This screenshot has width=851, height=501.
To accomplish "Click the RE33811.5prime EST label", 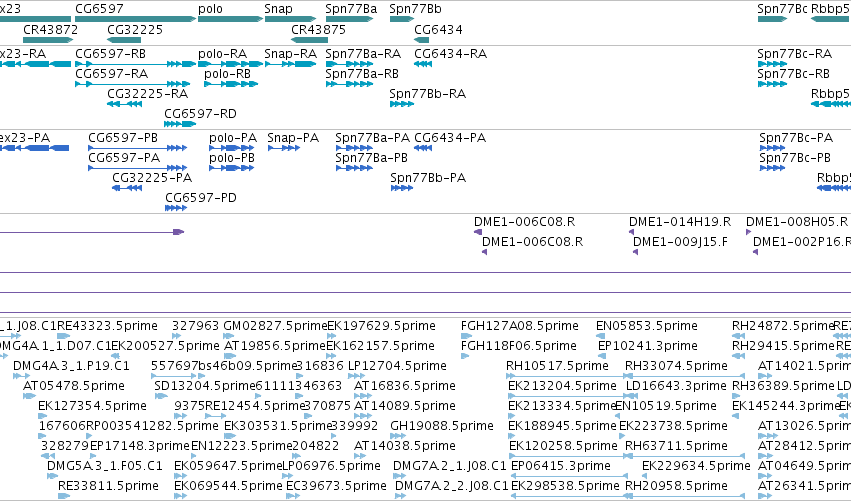I will coord(108,486).
